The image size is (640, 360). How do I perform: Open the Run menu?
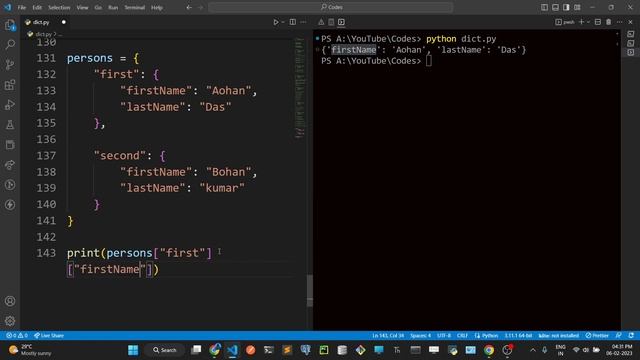(x=113, y=7)
